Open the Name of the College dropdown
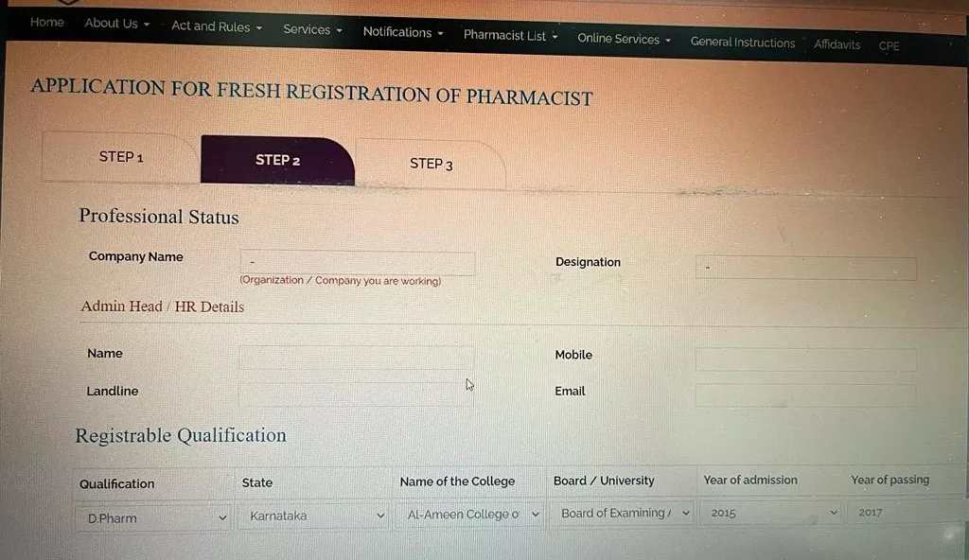Image resolution: width=969 pixels, height=560 pixels. click(471, 515)
